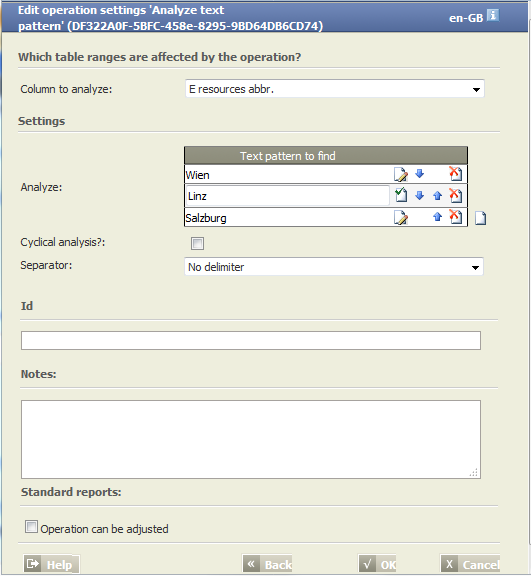The width and height of the screenshot is (531, 576).
Task: Click the Help button
Action: tap(51, 564)
